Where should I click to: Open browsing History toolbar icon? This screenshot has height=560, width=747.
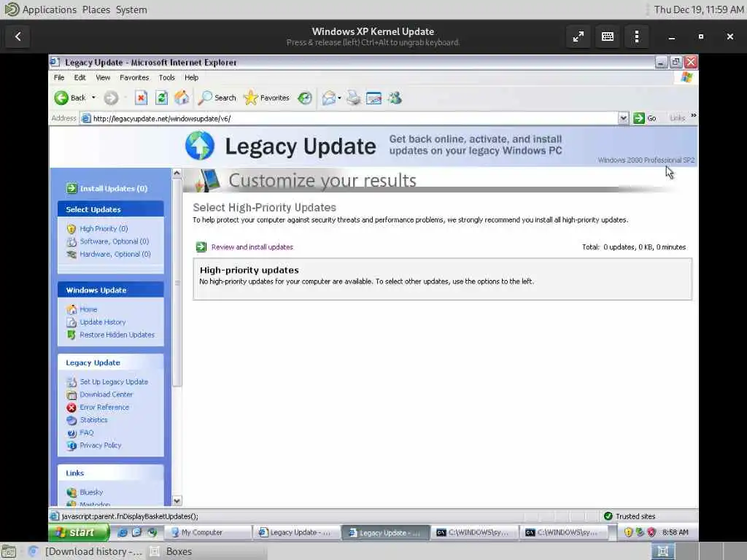coord(305,98)
